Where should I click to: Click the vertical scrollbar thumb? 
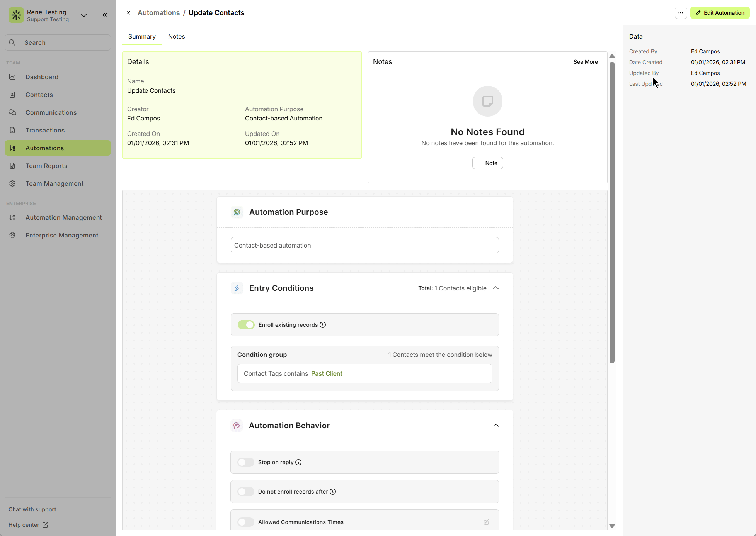point(612,212)
